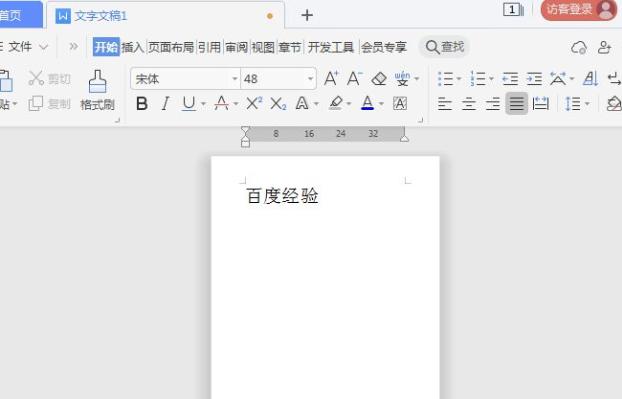This screenshot has height=399, width=622.
Task: Open Chinese layout options icon
Action: click(558, 79)
